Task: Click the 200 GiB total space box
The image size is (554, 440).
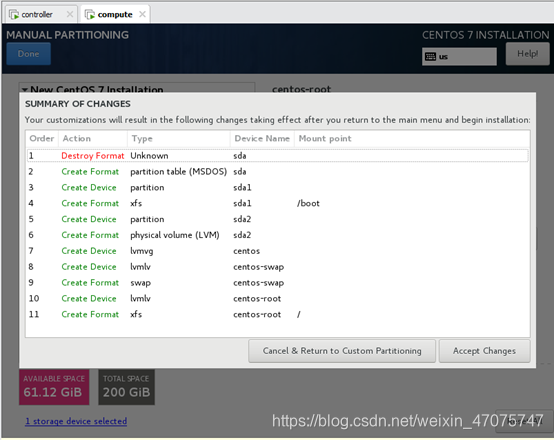Action: 126,387
